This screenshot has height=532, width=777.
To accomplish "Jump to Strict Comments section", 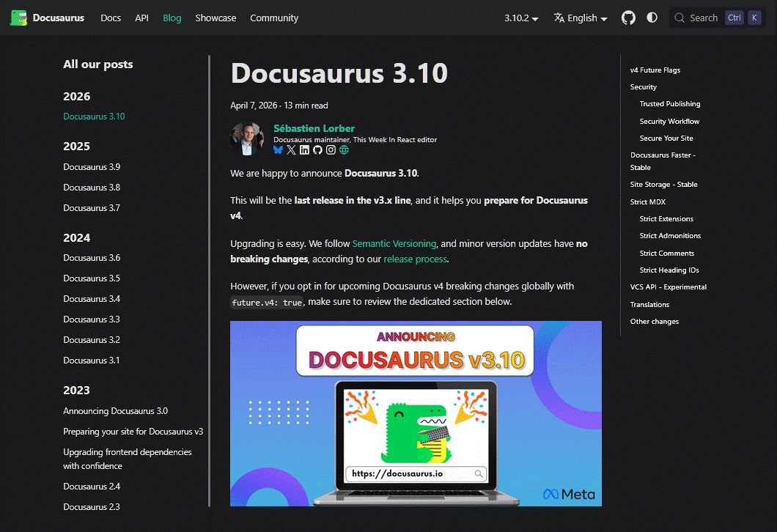I will [x=667, y=253].
